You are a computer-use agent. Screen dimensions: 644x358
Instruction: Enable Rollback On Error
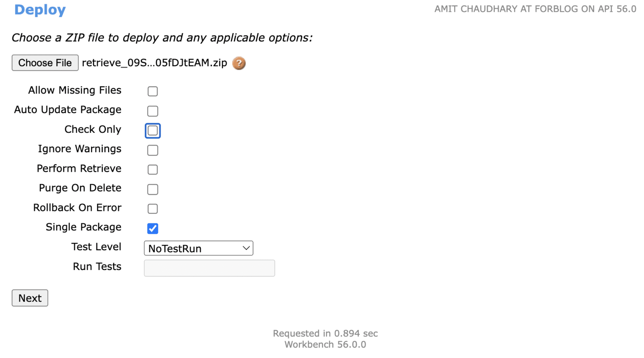[x=153, y=208]
